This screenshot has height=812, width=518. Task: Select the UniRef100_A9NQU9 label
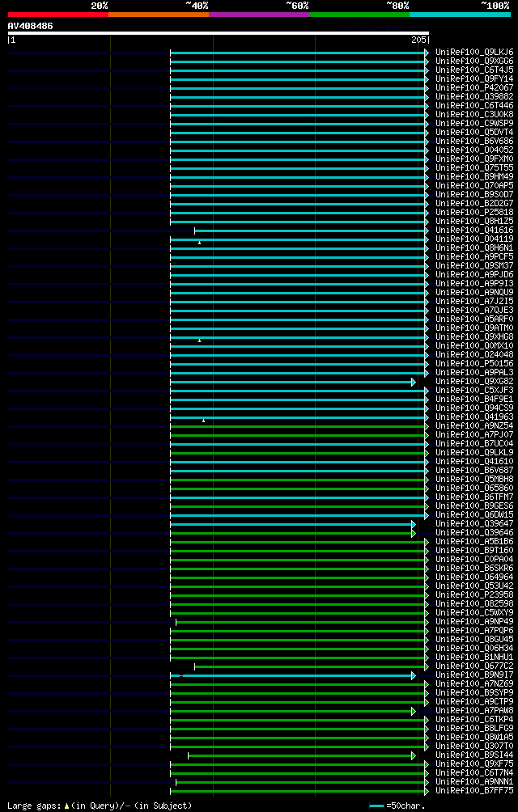point(474,293)
